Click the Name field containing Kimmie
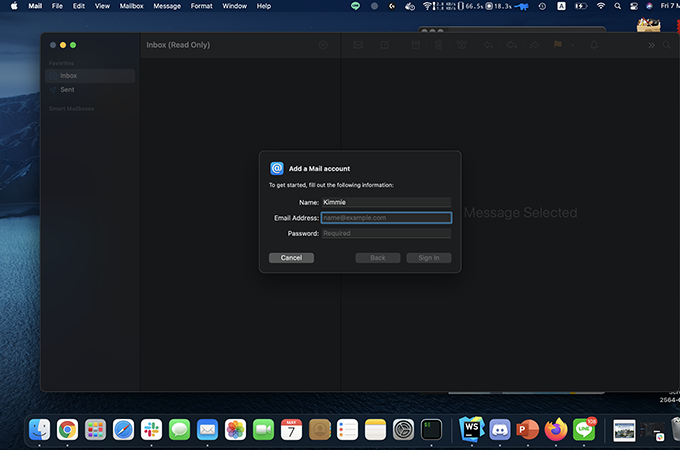The height and width of the screenshot is (450, 680). pyautogui.click(x=386, y=202)
